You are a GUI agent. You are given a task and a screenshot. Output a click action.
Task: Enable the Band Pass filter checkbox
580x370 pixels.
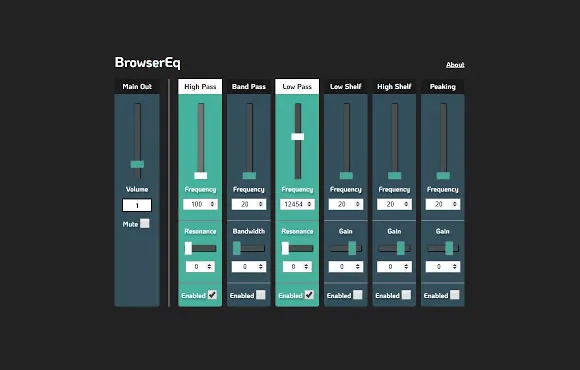pos(261,295)
